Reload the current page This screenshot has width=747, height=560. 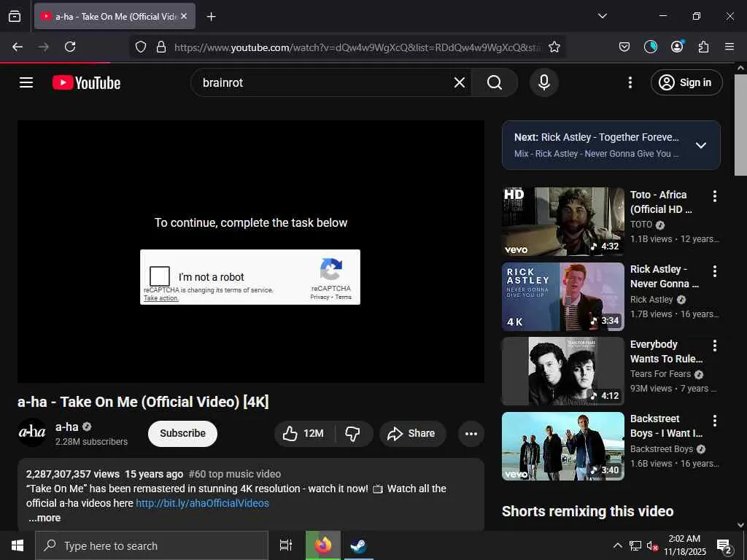(70, 47)
